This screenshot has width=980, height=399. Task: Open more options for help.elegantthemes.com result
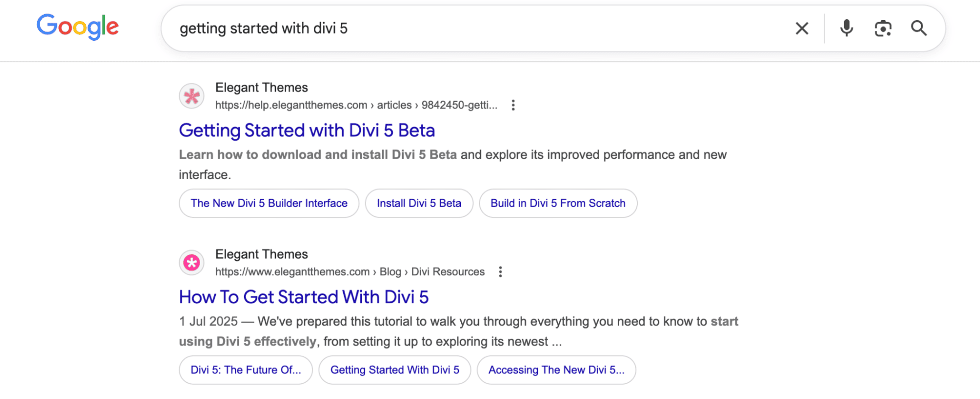pyautogui.click(x=513, y=105)
